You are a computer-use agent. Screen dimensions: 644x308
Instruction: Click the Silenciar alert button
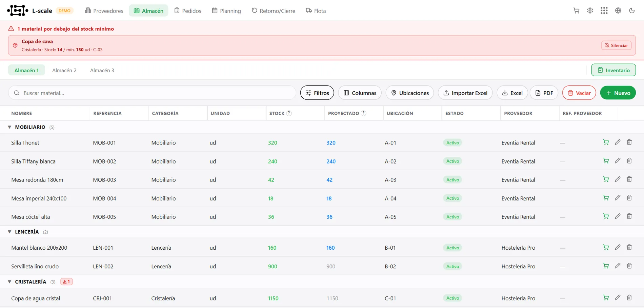tap(616, 45)
